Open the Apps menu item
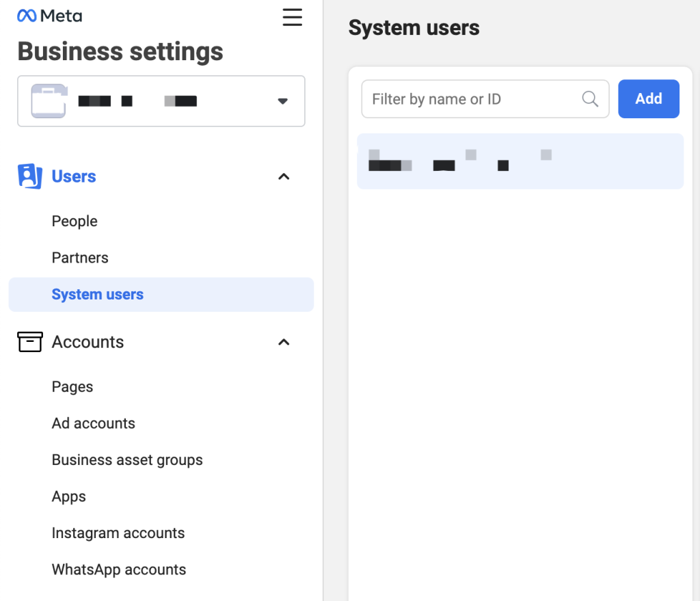This screenshot has width=700, height=601. click(x=69, y=496)
